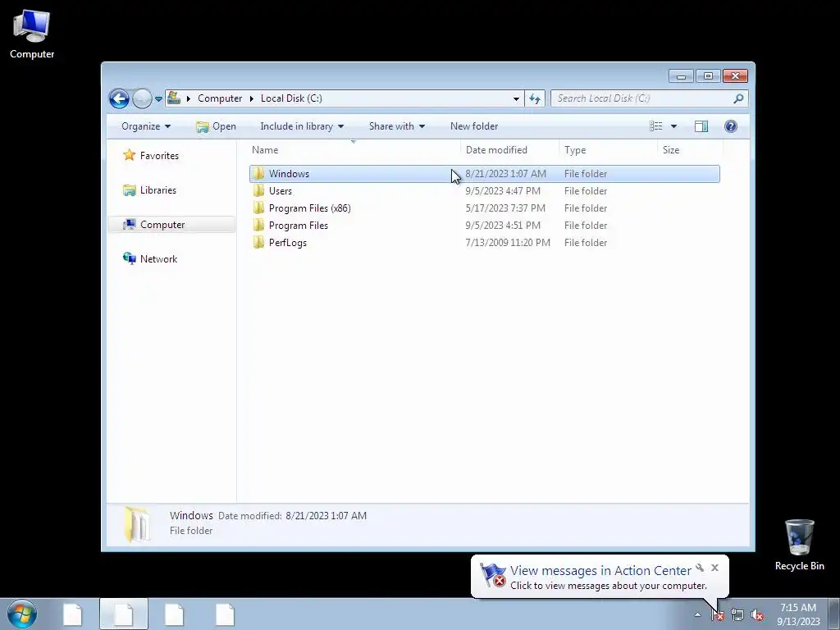
Task: Click the muted volume tray icon
Action: 757,615
